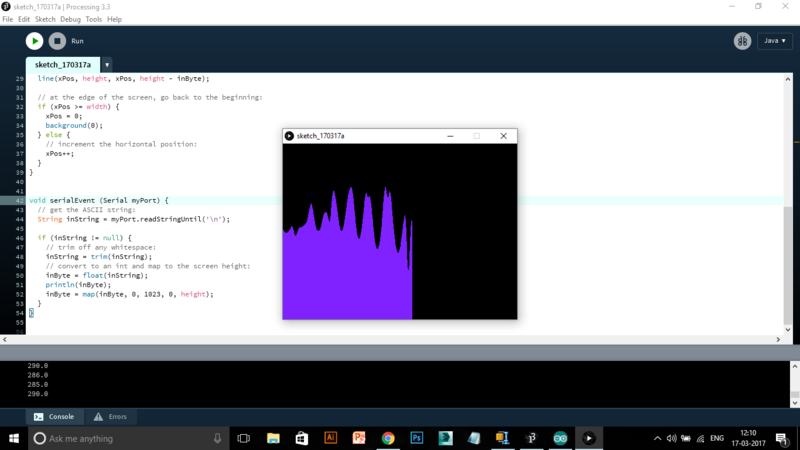Switch to the Errors panel
This screenshot has width=800, height=450.
click(110, 416)
